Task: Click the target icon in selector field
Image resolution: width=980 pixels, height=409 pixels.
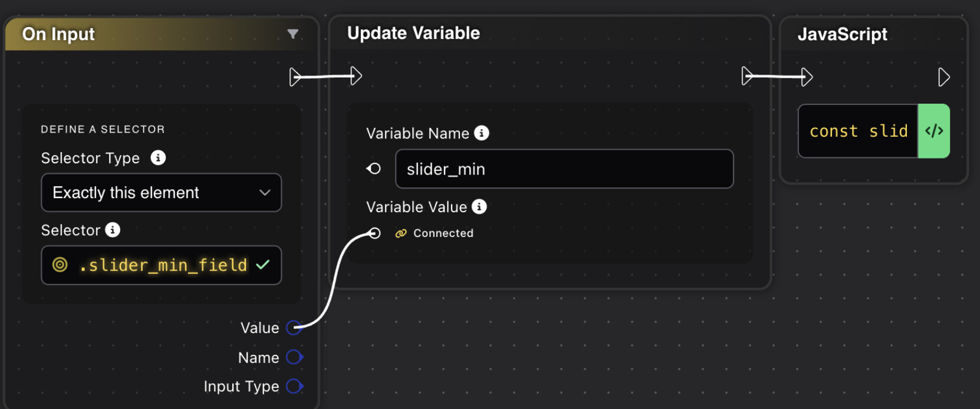Action: coord(60,265)
